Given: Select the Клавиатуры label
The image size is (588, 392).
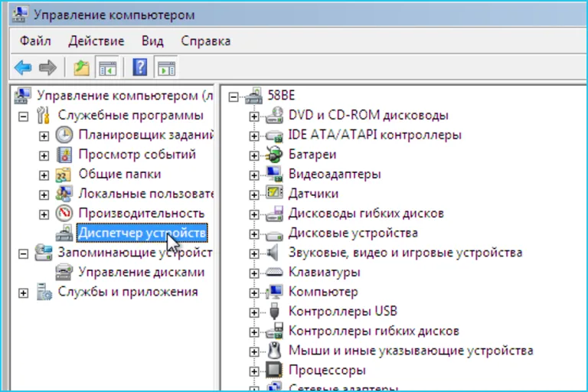Looking at the screenshot, I should click(x=325, y=272).
